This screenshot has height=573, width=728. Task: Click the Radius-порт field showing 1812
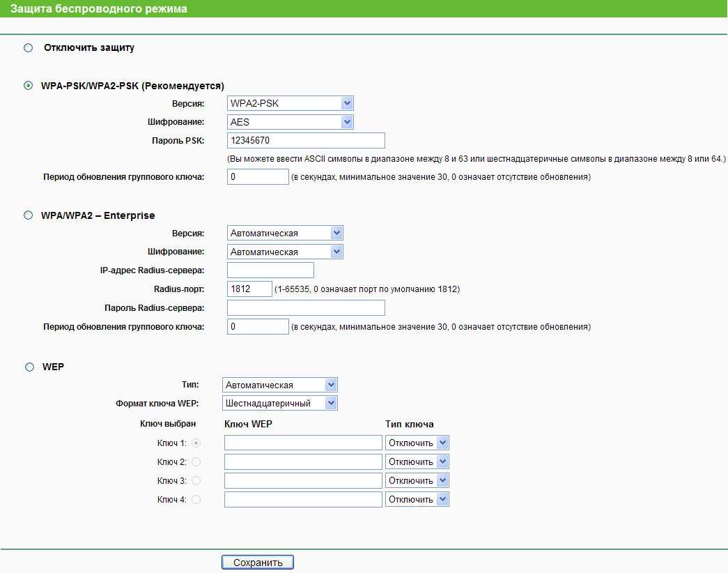point(249,289)
